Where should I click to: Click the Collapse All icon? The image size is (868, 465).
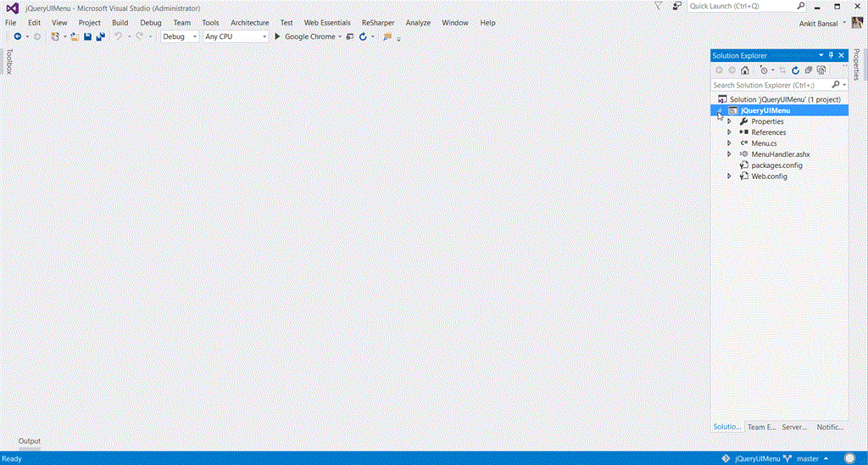(809, 70)
